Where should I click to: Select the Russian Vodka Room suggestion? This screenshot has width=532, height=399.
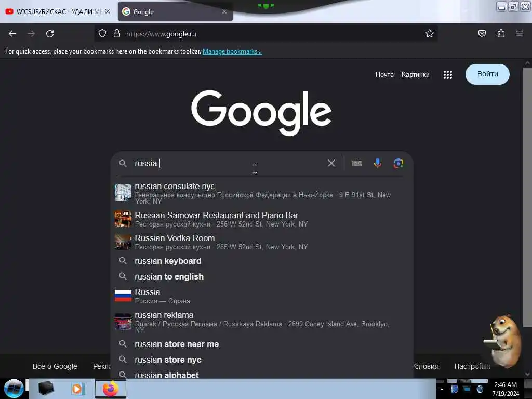click(262, 242)
